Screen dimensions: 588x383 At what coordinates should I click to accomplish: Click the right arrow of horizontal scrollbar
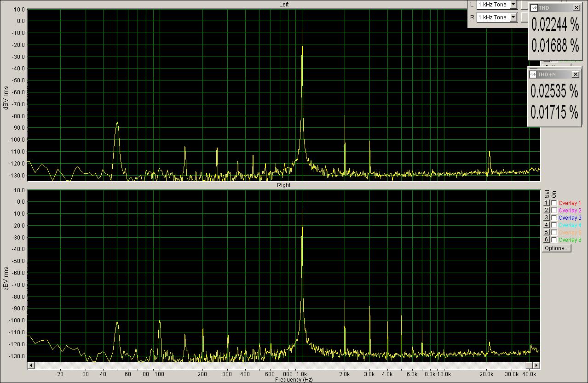coord(536,366)
